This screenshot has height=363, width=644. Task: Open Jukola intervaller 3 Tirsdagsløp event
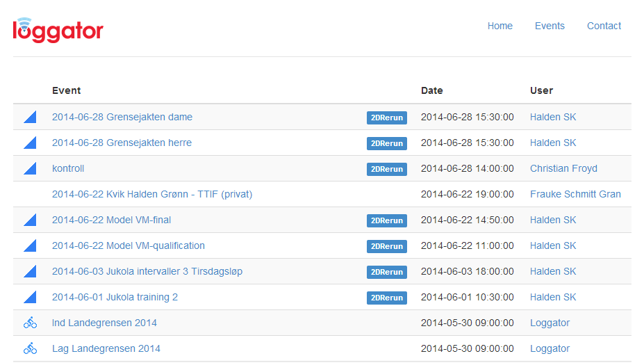click(x=147, y=271)
